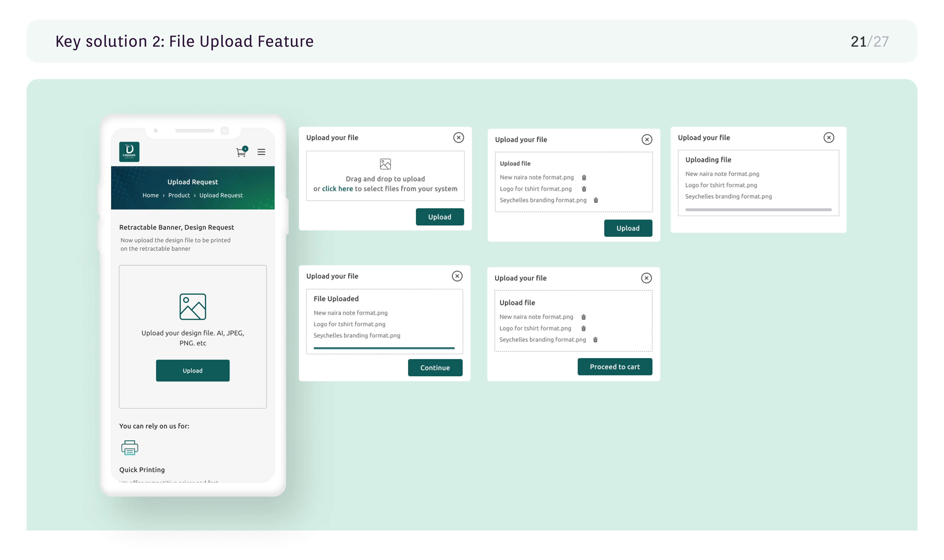Image resolution: width=944 pixels, height=560 pixels.
Task: Delete Logo for tshirt format.png in top middle dialog
Action: tap(584, 189)
